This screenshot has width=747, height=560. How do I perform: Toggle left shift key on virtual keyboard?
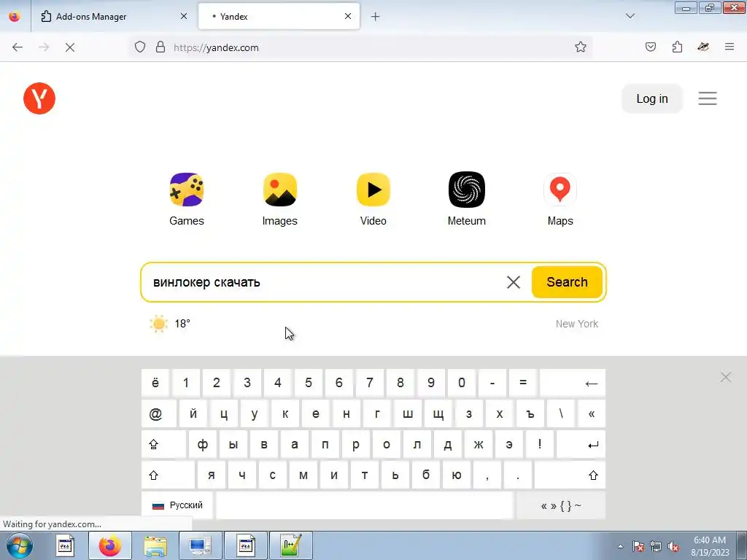click(169, 475)
